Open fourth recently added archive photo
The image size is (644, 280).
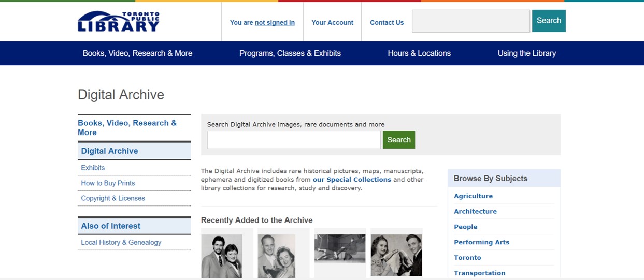[x=396, y=255]
